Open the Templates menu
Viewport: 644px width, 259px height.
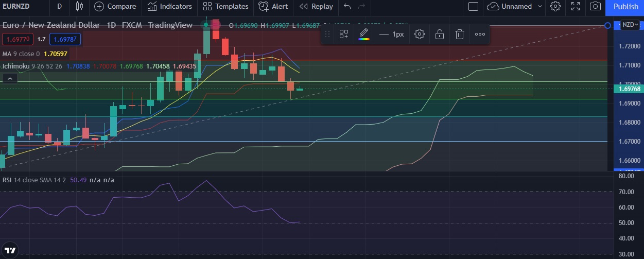(x=225, y=6)
